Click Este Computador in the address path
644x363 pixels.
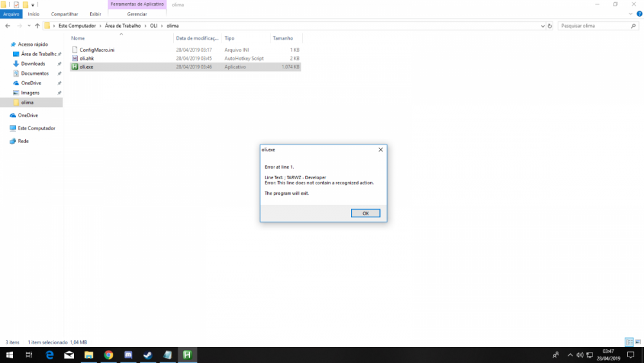(x=77, y=26)
